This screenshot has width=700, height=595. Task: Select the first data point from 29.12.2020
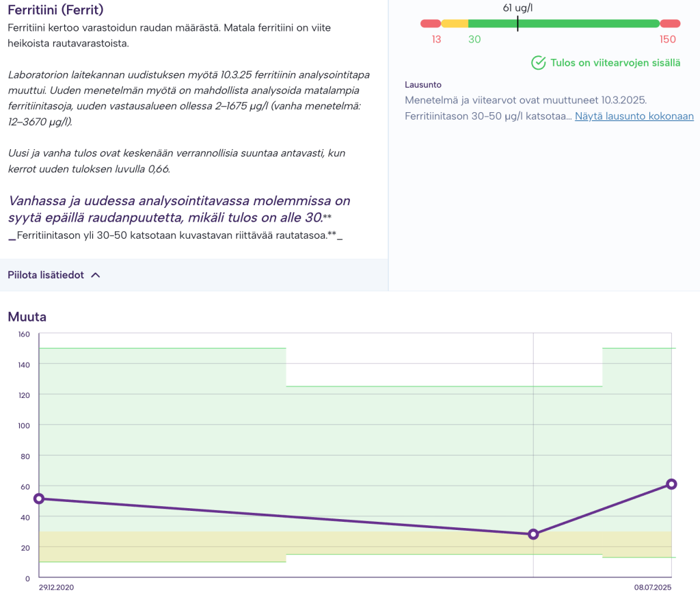(39, 499)
